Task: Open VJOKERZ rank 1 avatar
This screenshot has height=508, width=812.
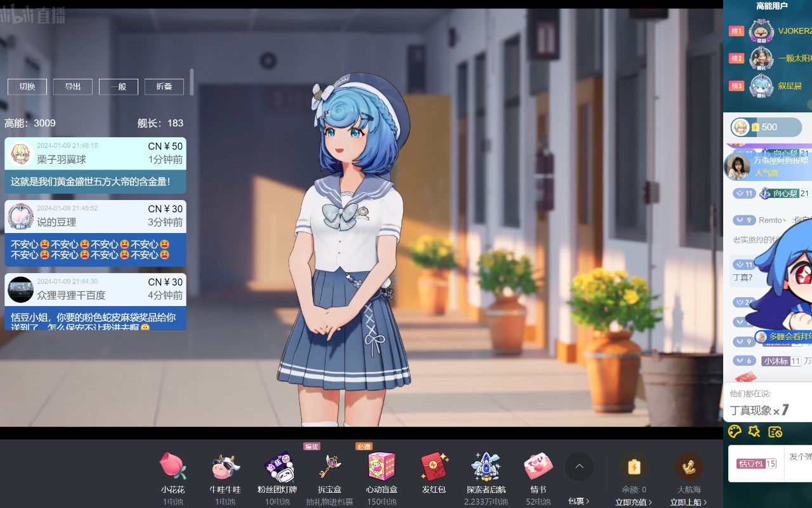Action: 761,30
